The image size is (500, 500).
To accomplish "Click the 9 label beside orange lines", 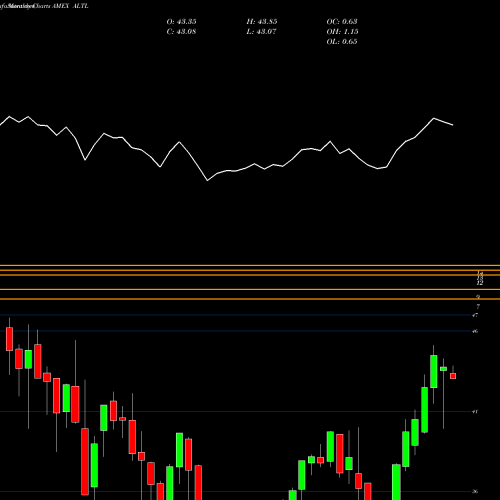I will click(x=478, y=296).
